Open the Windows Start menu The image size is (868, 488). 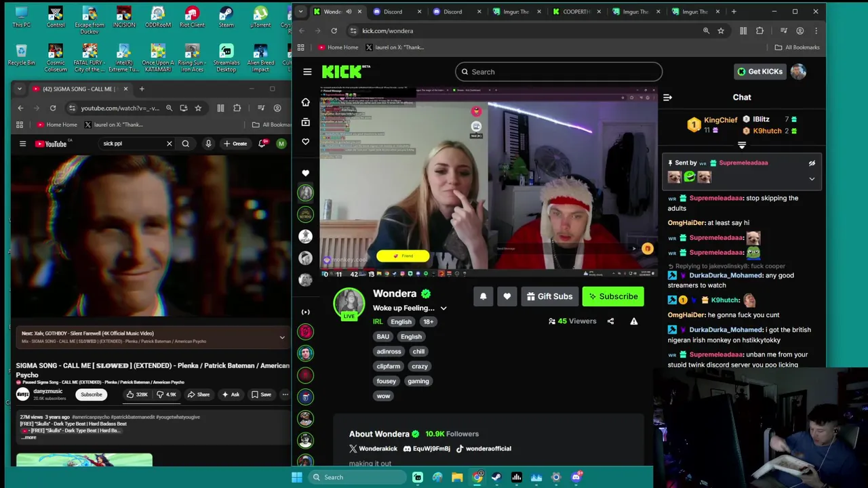(297, 477)
